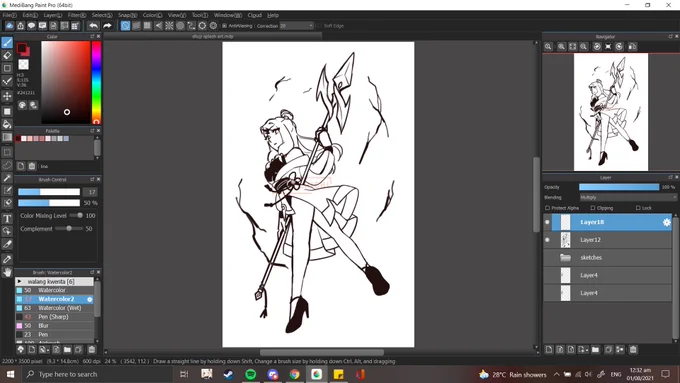Select the Magic Wand tool

[7, 178]
